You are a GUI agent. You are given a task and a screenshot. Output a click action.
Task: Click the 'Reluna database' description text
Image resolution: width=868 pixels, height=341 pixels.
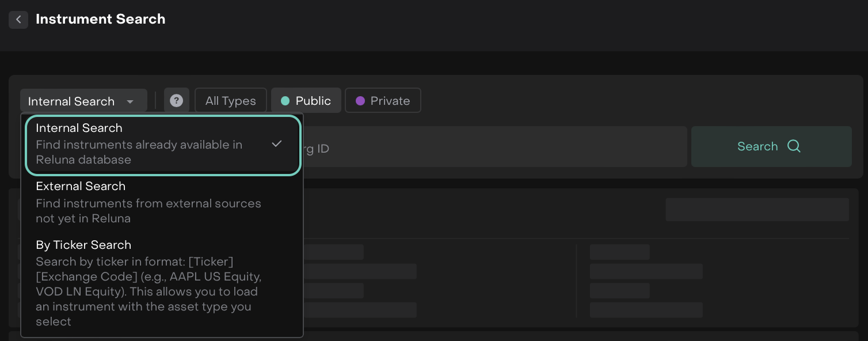point(139,153)
